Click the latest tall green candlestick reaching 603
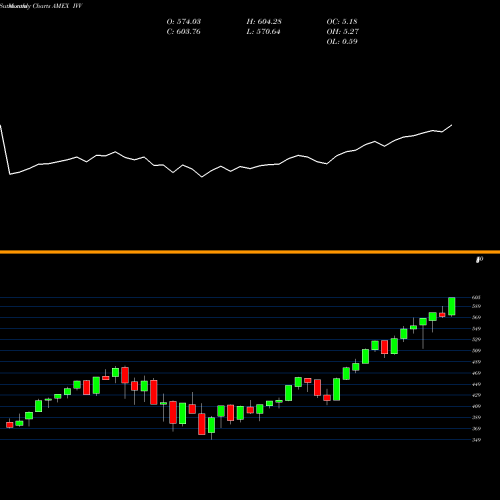The image size is (500, 500). (452, 306)
